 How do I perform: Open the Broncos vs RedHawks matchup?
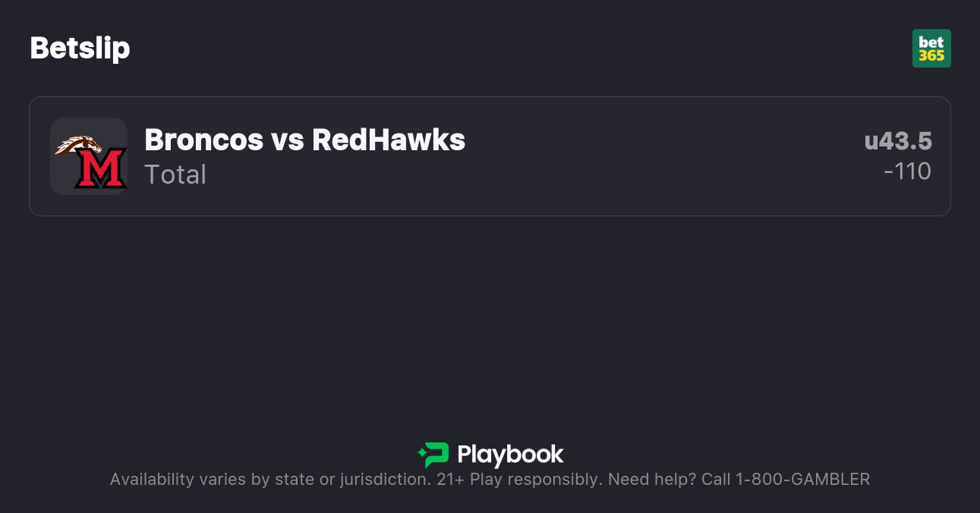pos(305,140)
